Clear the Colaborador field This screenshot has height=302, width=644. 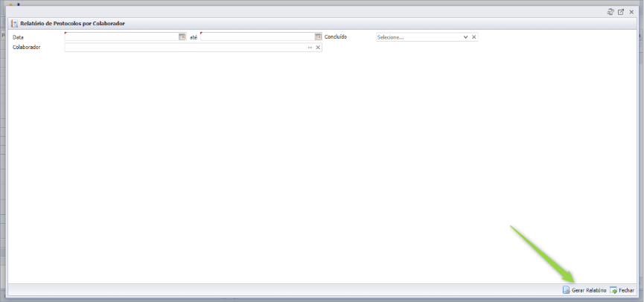[x=318, y=47]
